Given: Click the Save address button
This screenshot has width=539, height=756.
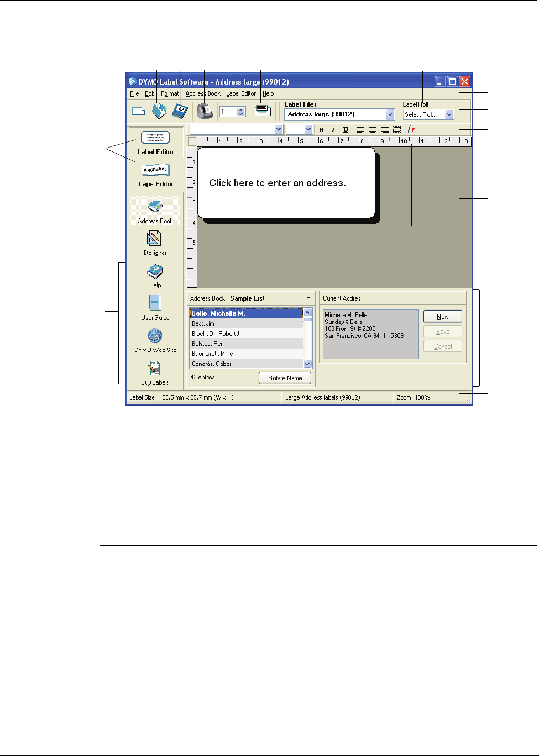Looking at the screenshot, I should click(x=443, y=332).
